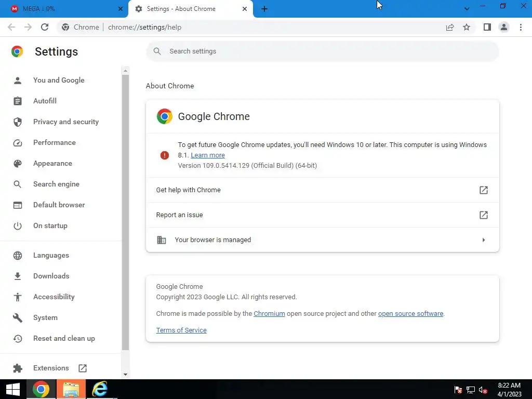This screenshot has height=399, width=532.
Task: Click the sidebar scrollbar down arrow
Action: click(126, 375)
